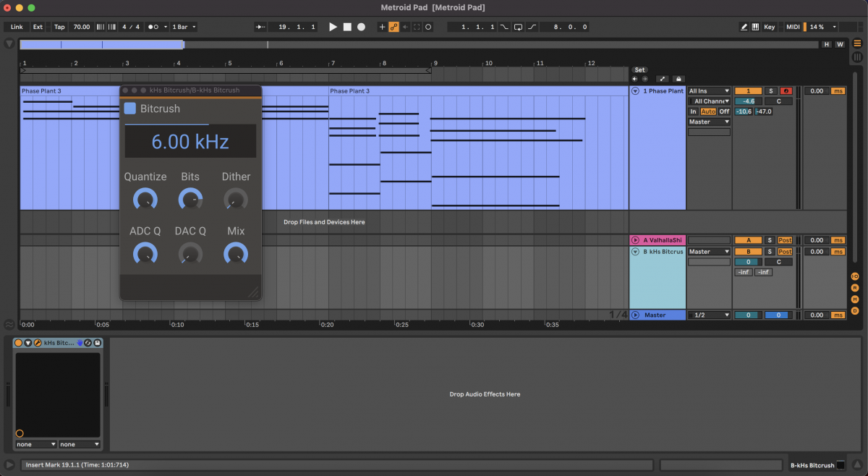Click the Mix knob in Bitcrush plugin
The height and width of the screenshot is (476, 868).
coord(236,254)
